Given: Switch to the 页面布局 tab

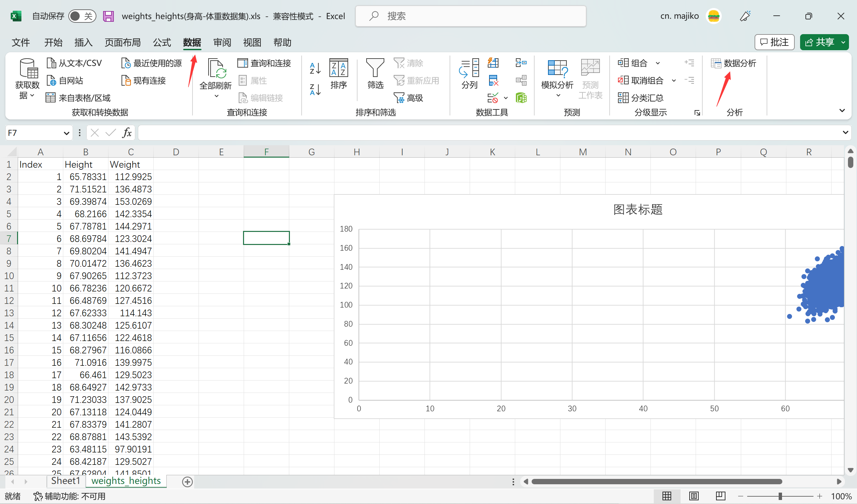Looking at the screenshot, I should [x=123, y=43].
